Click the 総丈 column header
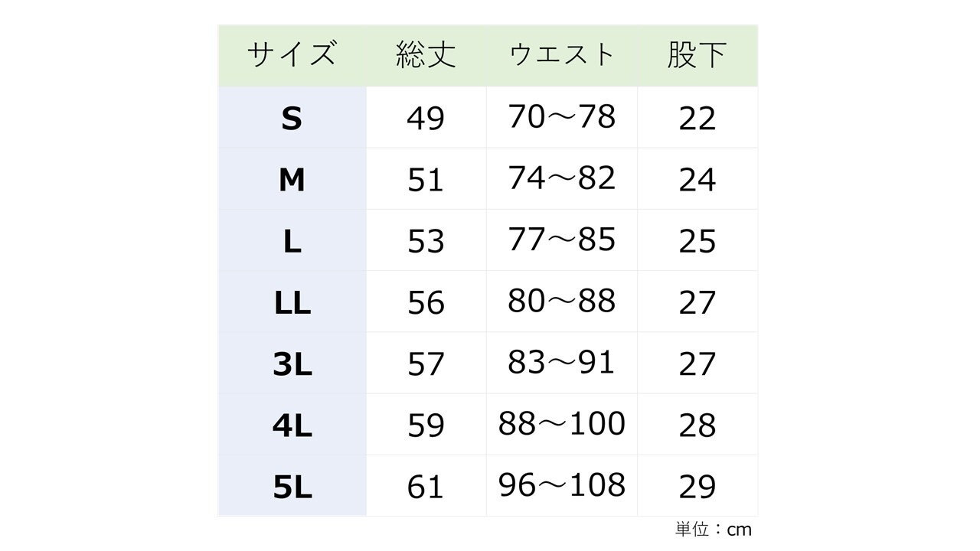This screenshot has height=551, width=980. click(x=426, y=55)
